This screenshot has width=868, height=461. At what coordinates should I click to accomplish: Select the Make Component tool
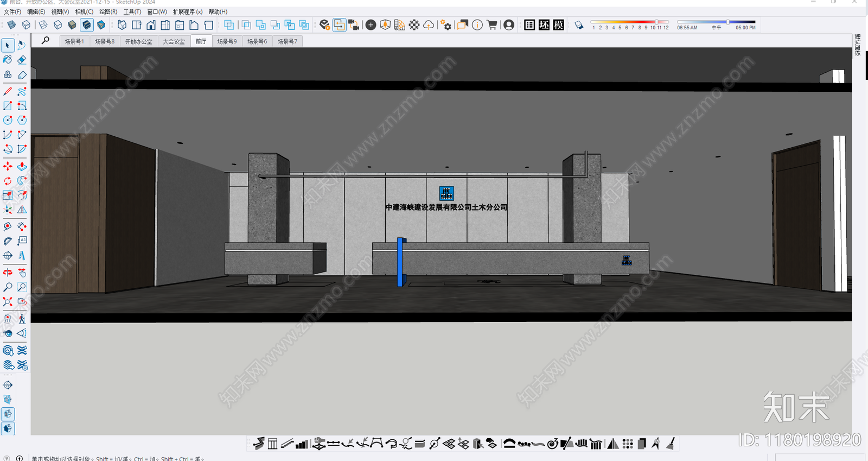tap(8, 74)
